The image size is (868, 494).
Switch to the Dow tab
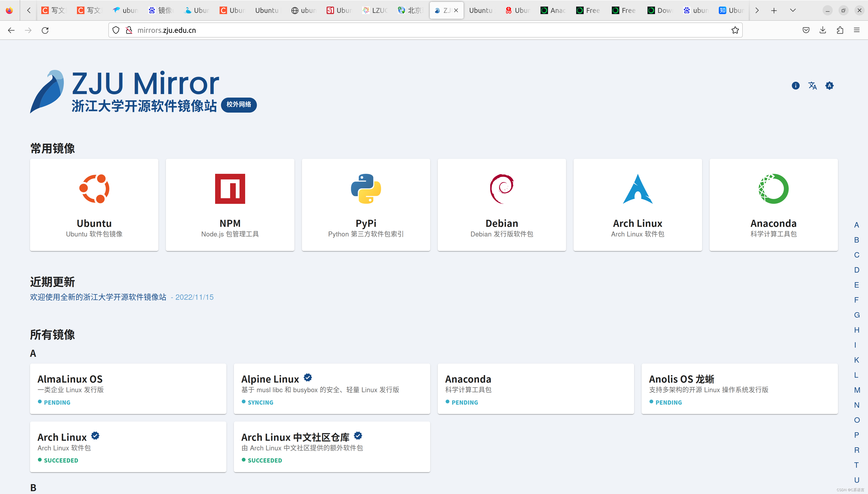[660, 11]
